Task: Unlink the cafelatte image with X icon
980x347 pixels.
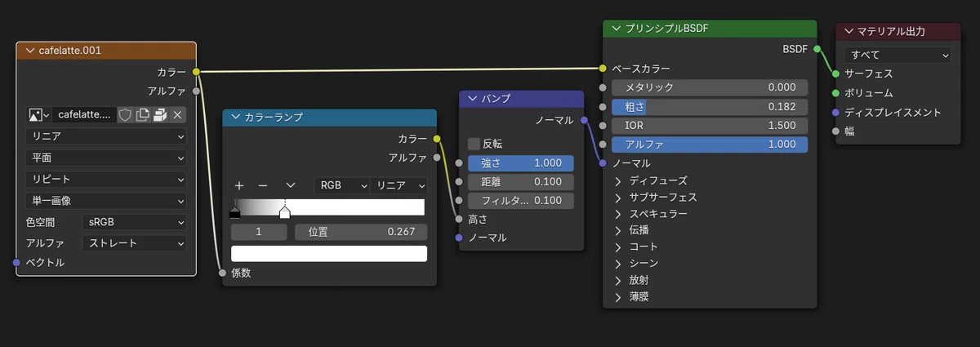Action: 177,115
